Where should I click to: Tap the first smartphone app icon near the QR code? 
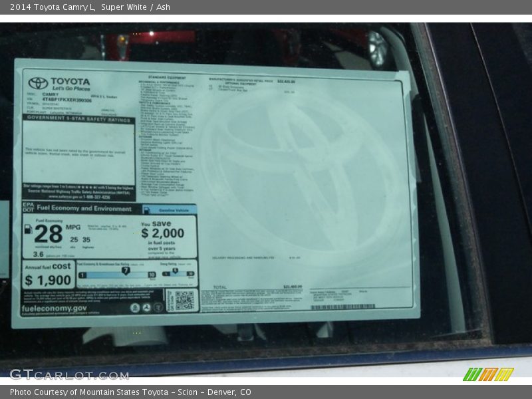click(134, 308)
